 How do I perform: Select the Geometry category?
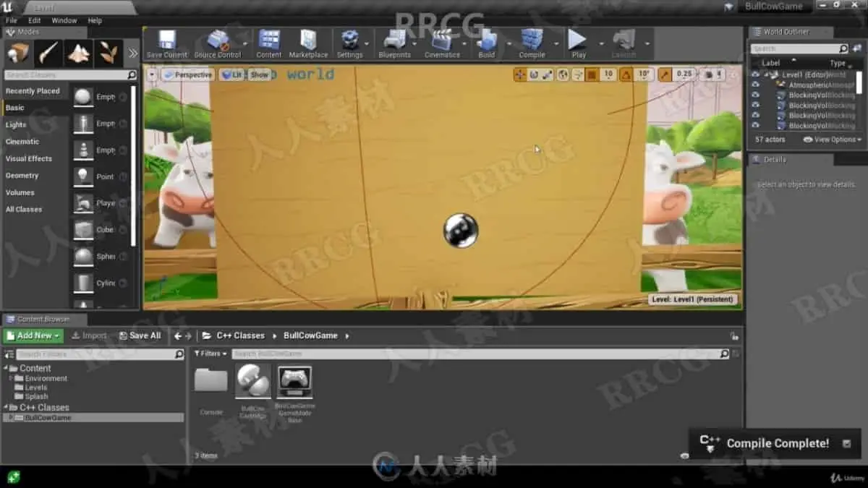point(22,175)
